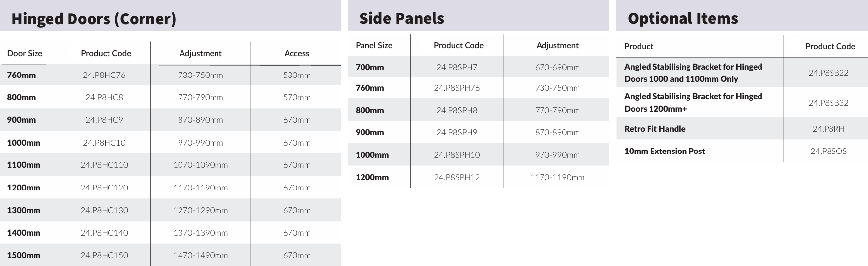The height and width of the screenshot is (266, 868).
Task: Select product code 24.P8HC76
Action: tap(104, 75)
